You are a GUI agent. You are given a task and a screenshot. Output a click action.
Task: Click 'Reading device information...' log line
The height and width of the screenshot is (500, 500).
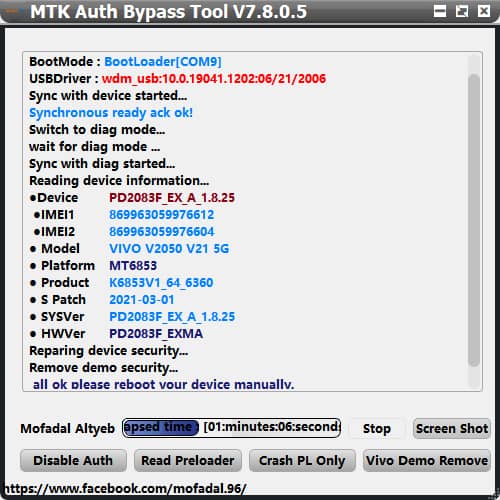point(119,181)
